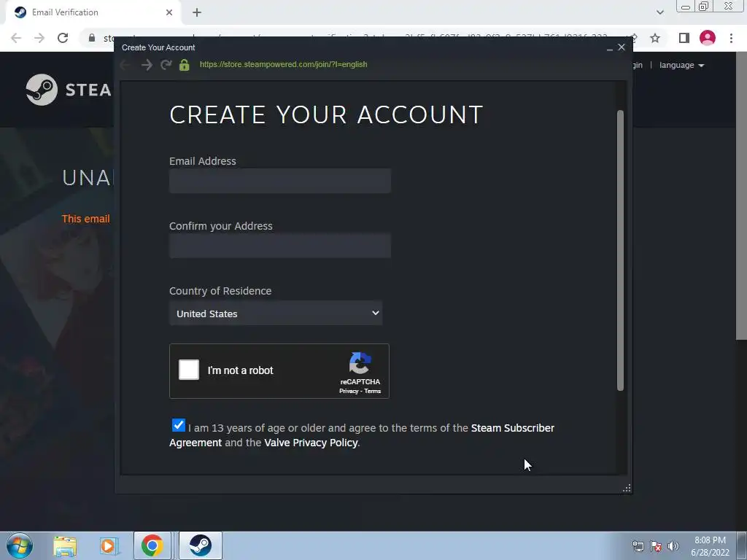Expand Chrome's tab search chevron

pyautogui.click(x=659, y=12)
